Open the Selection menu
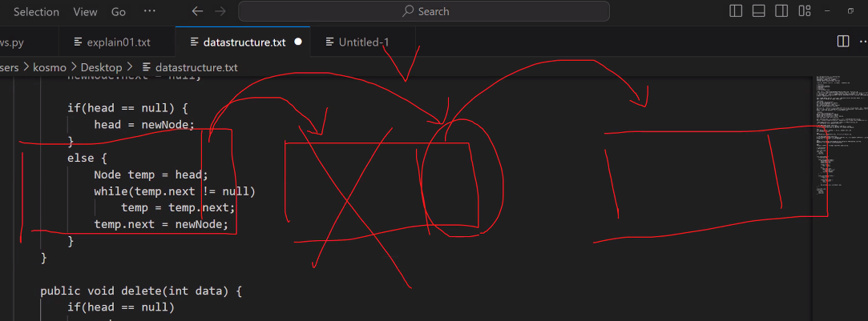The image size is (868, 321). (36, 11)
